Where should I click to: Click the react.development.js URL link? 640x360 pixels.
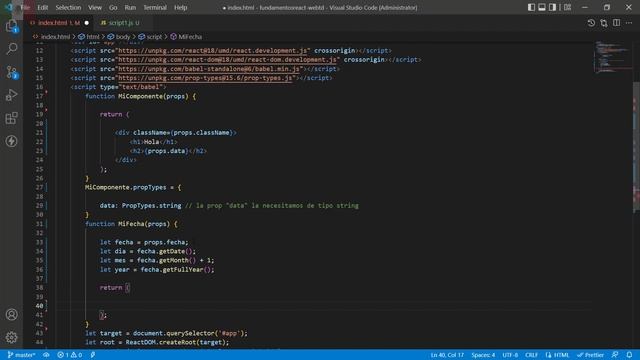(212, 51)
